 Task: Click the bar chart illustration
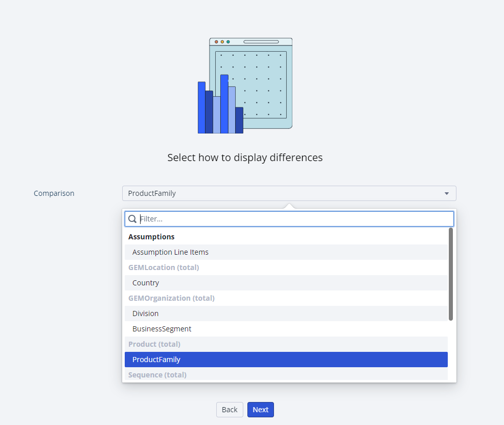tap(220, 110)
